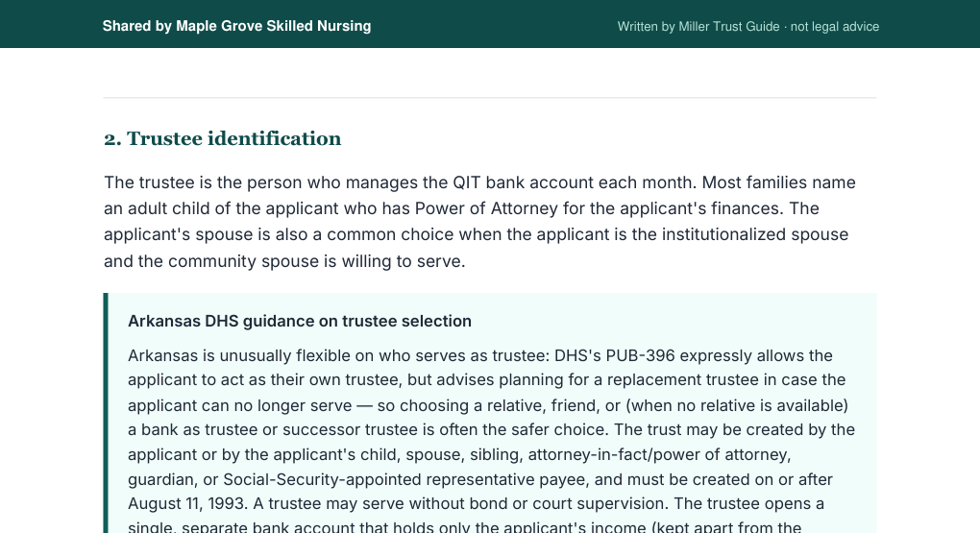This screenshot has height=533, width=980.
Task: Click the "2. Trustee identification" heading
Action: [x=223, y=138]
